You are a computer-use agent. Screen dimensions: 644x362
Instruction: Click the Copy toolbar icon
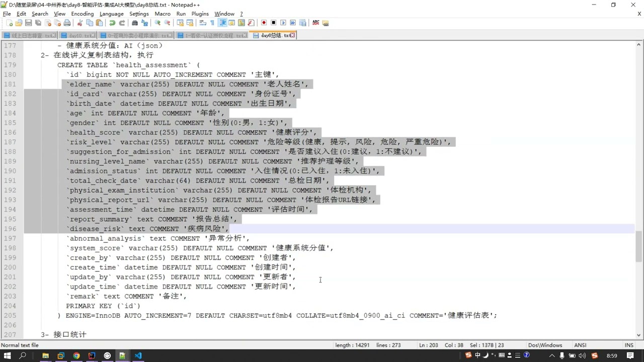tap(90, 23)
